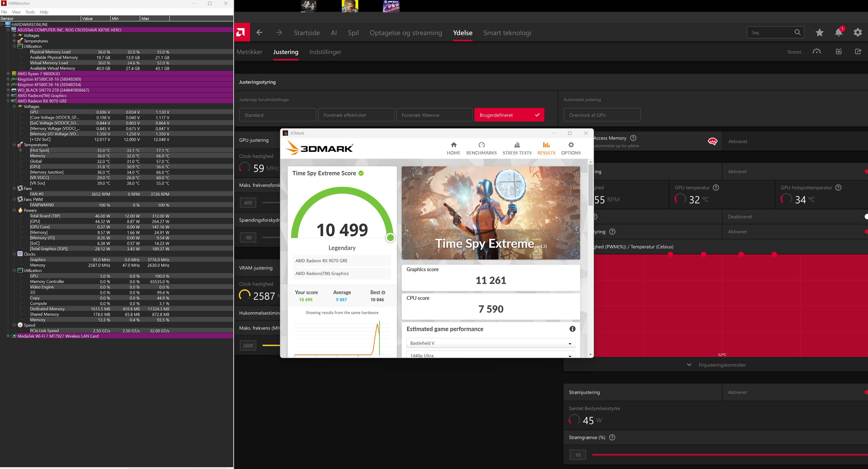Click the Strømgrænse value box showing 10
This screenshot has height=469, width=868.
pos(577,455)
